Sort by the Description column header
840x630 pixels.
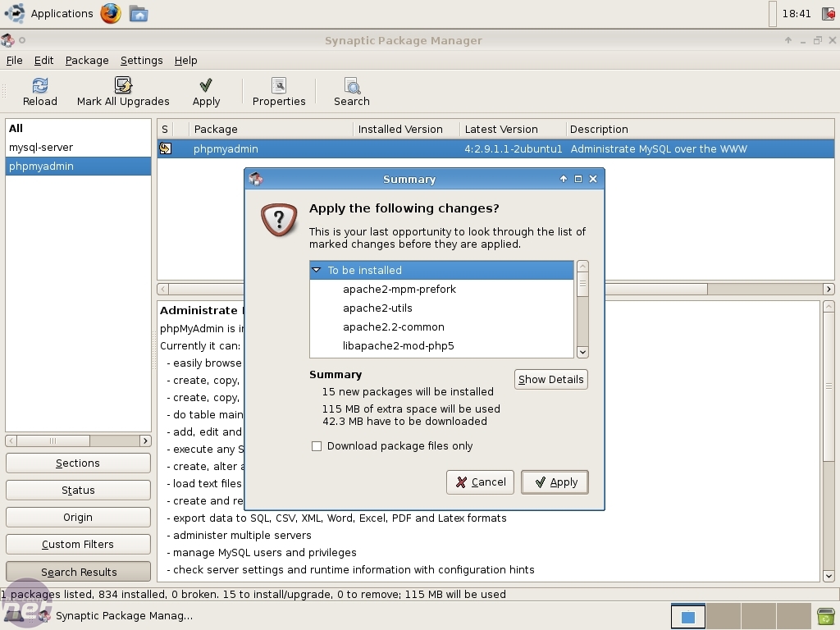(700, 129)
